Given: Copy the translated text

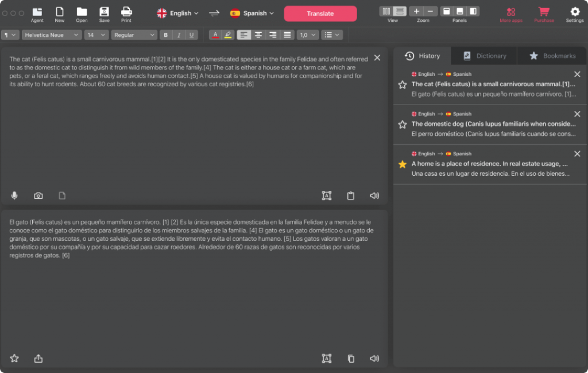Looking at the screenshot, I should point(351,358).
